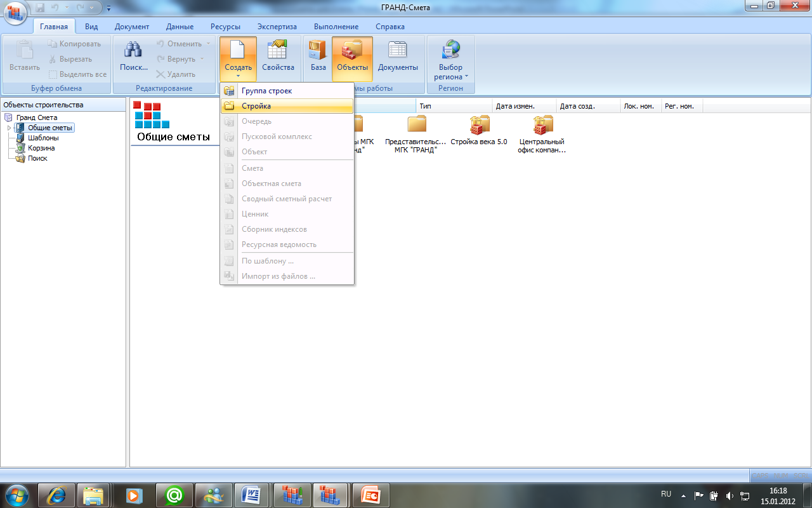812x508 pixels.
Task: Click the save icon in quick access toolbar
Action: coord(40,8)
